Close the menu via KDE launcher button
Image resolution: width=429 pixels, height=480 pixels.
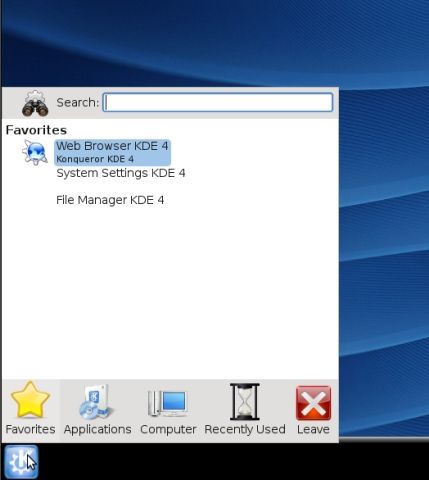(x=21, y=462)
